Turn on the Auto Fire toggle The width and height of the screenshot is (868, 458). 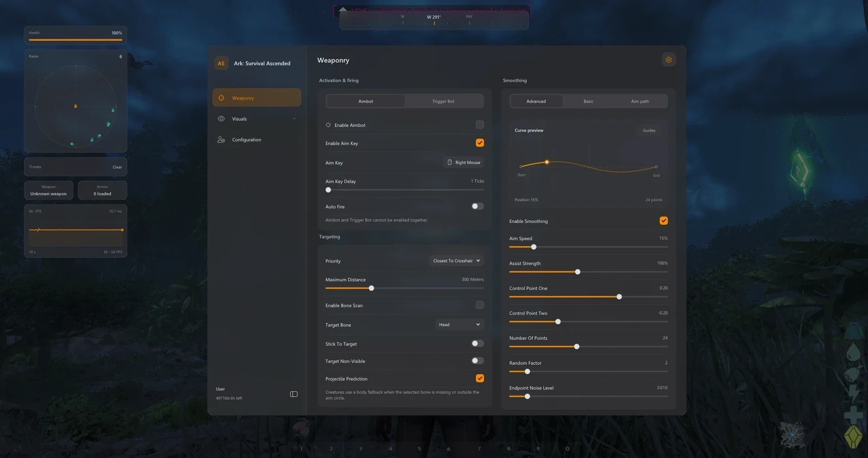tap(477, 206)
